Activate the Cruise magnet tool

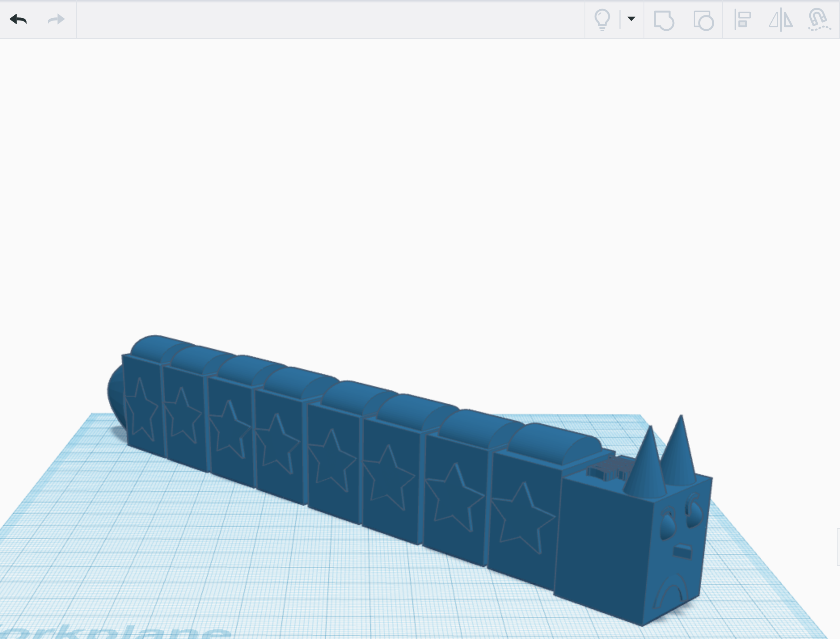click(819, 19)
